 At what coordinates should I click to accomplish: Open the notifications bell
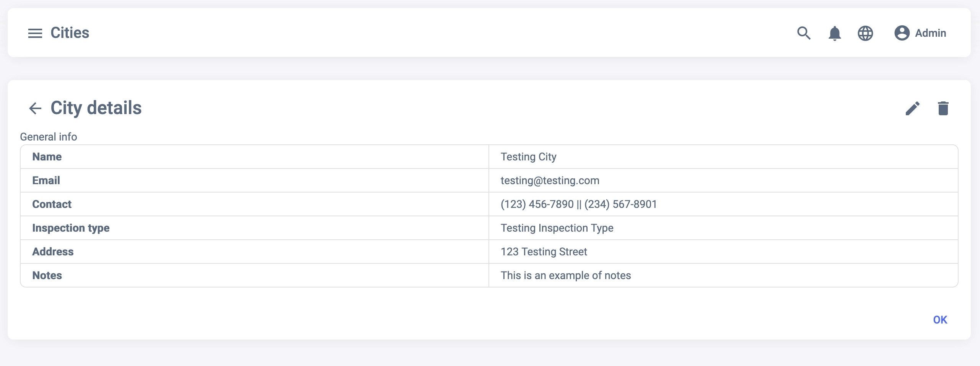pyautogui.click(x=834, y=33)
